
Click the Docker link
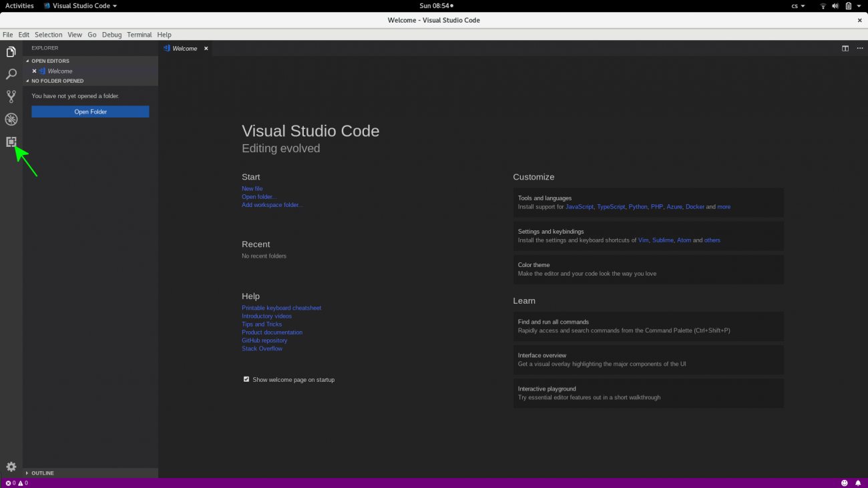point(695,207)
